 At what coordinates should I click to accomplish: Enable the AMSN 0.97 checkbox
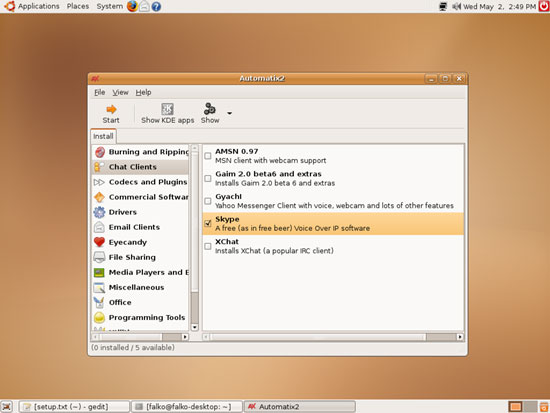[208, 156]
